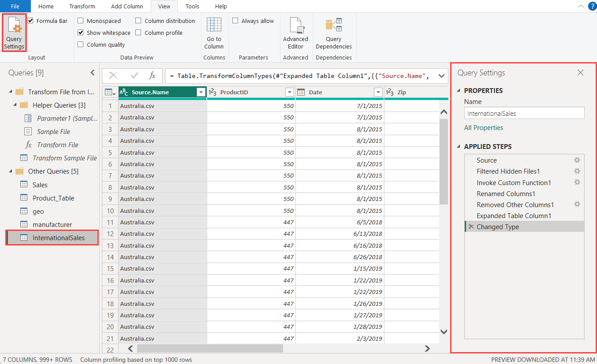Enable Column quality checkbox
597x364 pixels.
coord(81,45)
